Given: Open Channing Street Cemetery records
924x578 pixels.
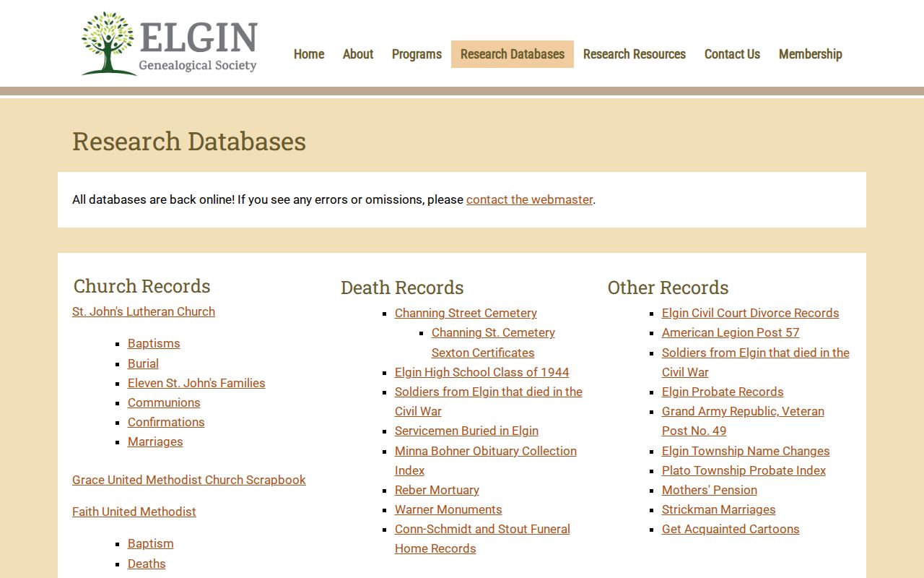Looking at the screenshot, I should [466, 313].
